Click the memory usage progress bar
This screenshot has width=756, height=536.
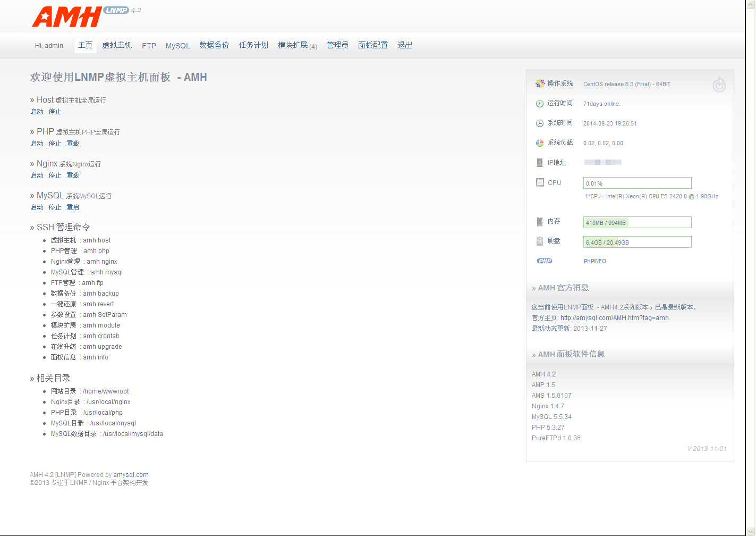(637, 222)
